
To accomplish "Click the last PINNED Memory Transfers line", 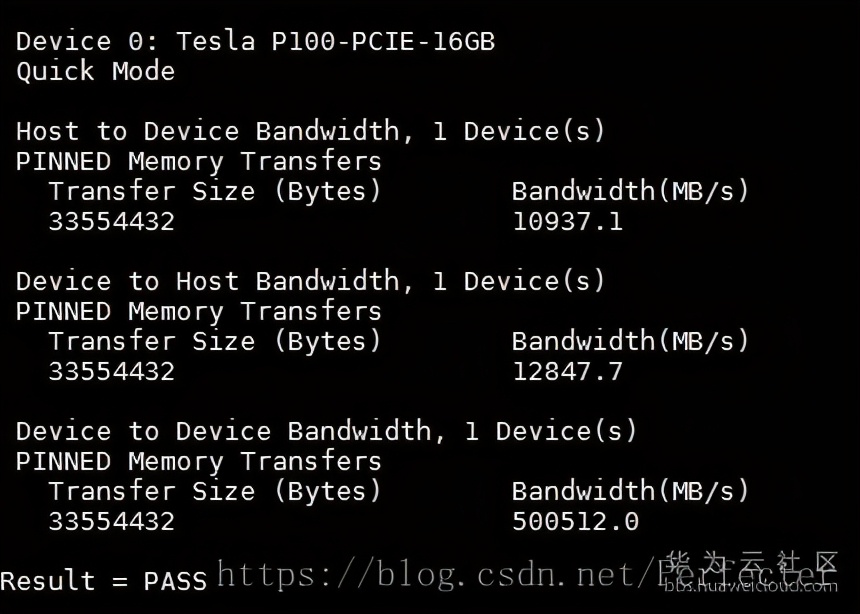I will coord(199,461).
